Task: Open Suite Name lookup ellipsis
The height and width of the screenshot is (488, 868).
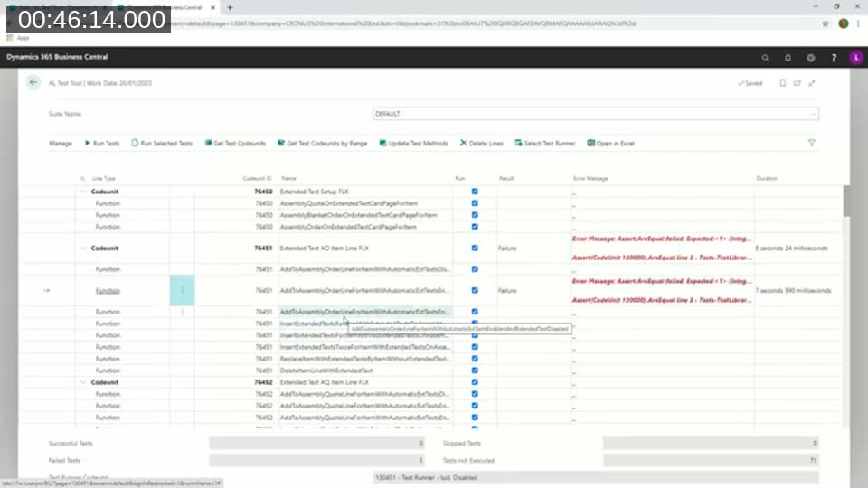Action: pos(812,114)
